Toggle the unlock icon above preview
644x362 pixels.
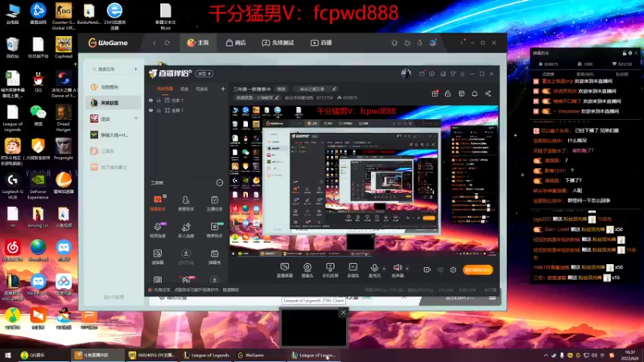click(448, 93)
